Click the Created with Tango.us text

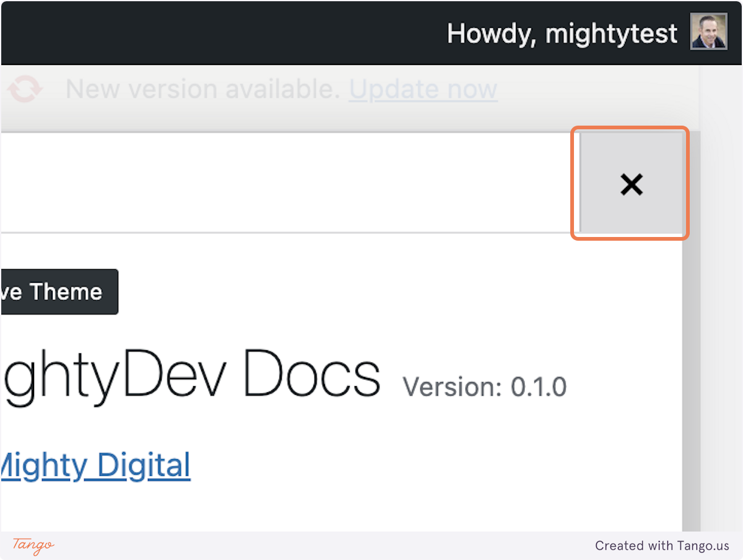click(662, 546)
